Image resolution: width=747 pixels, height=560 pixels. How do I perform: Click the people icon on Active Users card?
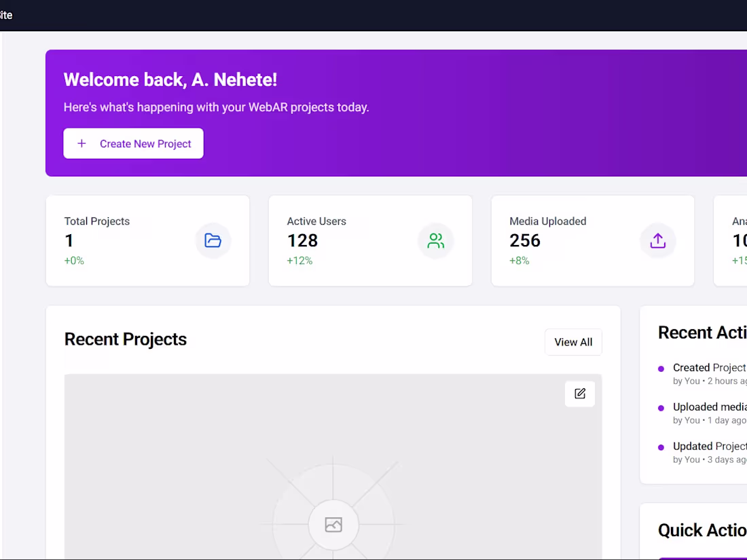[x=435, y=240]
